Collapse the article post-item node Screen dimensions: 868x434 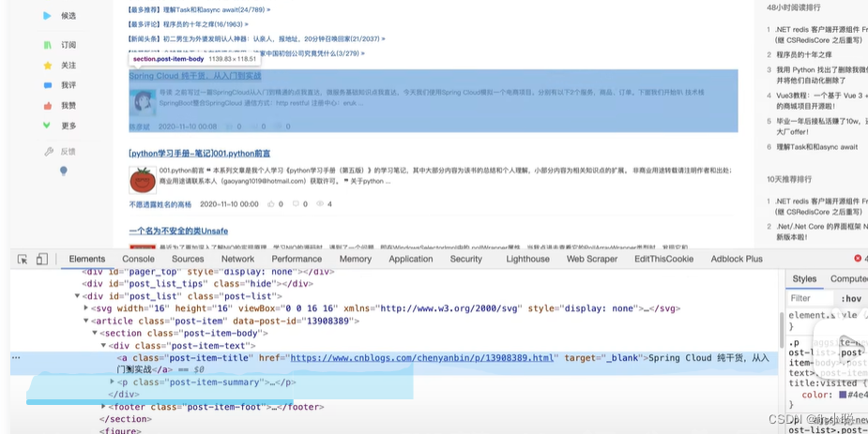click(85, 321)
